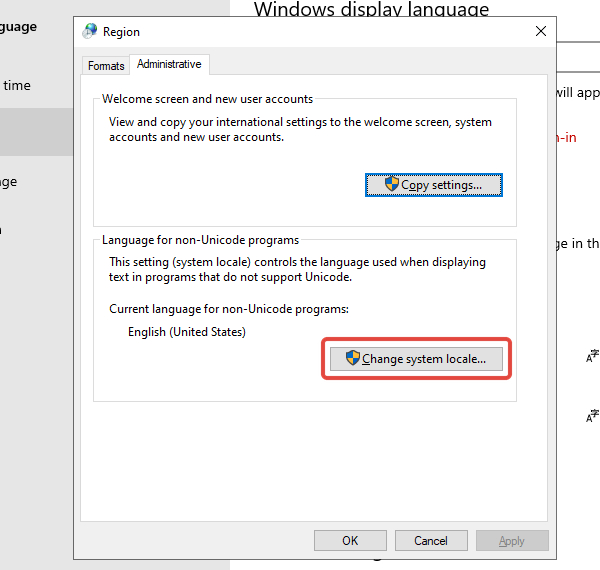This screenshot has width=600, height=570.
Task: Click the red '-in' link in Settings window
Action: pyautogui.click(x=566, y=138)
